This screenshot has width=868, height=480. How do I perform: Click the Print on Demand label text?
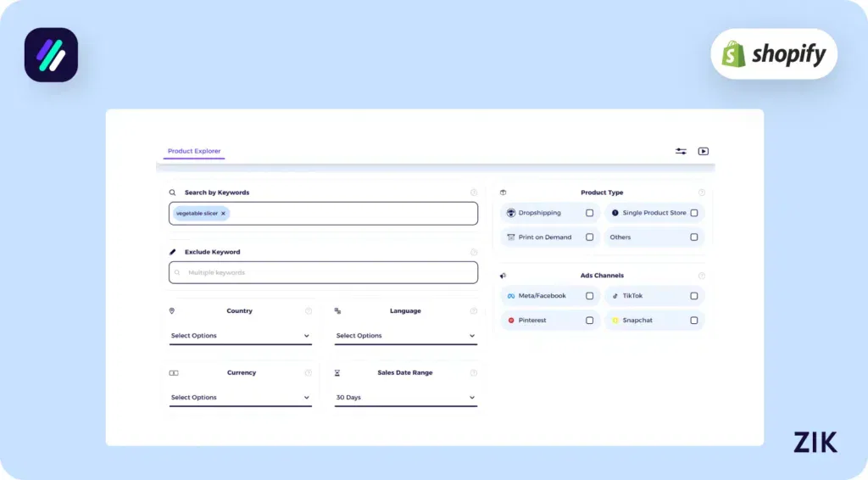coord(545,237)
